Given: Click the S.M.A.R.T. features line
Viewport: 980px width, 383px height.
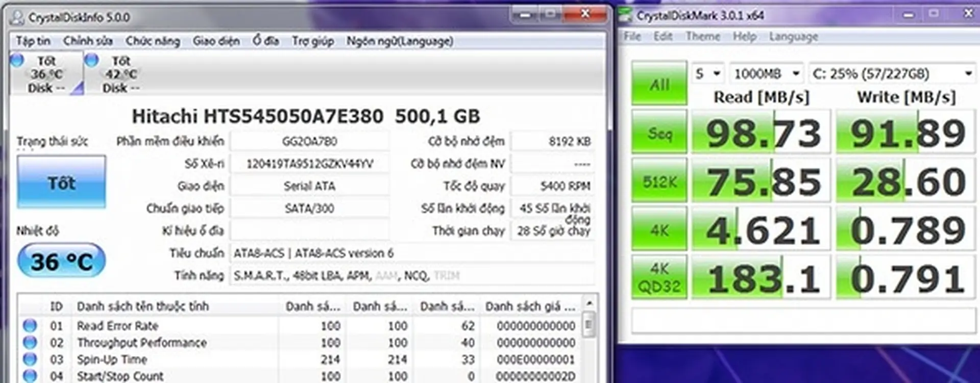Looking at the screenshot, I should pyautogui.click(x=412, y=275).
